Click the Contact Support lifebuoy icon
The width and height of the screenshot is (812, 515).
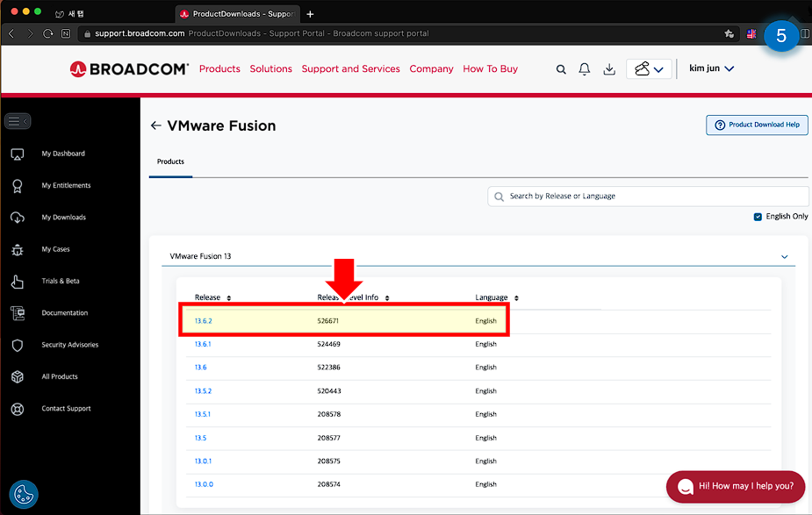[x=17, y=409]
